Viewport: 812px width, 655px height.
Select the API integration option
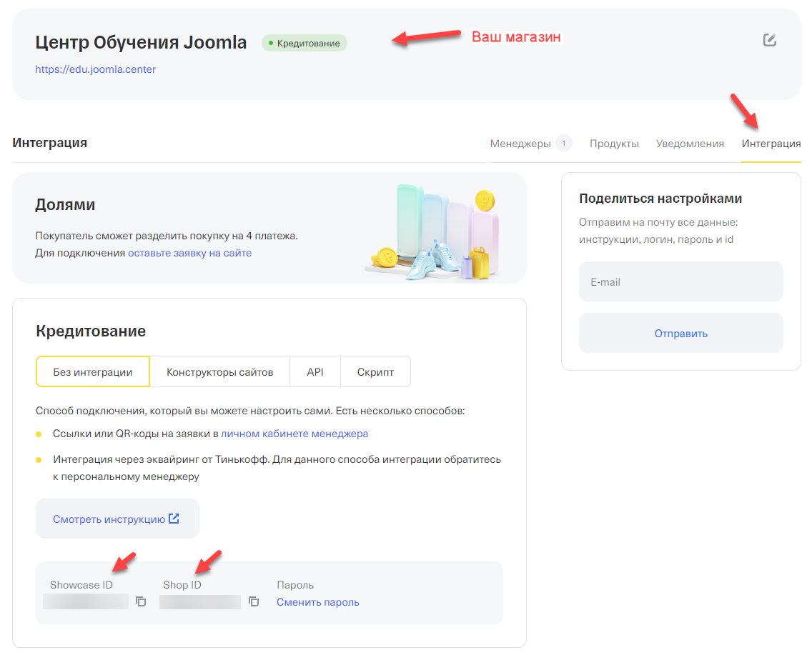click(315, 371)
